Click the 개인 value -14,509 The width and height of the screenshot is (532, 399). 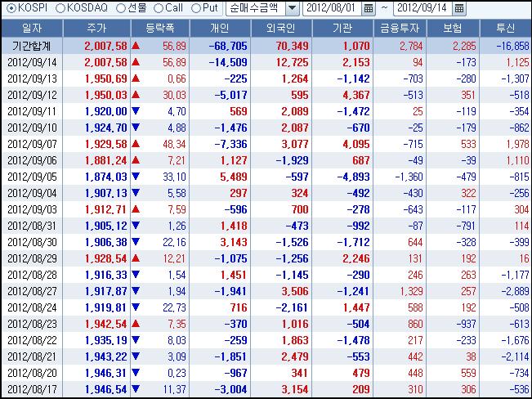(x=228, y=62)
